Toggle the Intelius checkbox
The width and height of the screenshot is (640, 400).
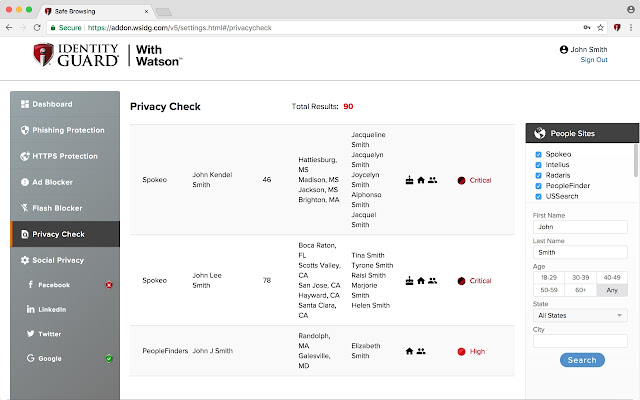click(539, 165)
